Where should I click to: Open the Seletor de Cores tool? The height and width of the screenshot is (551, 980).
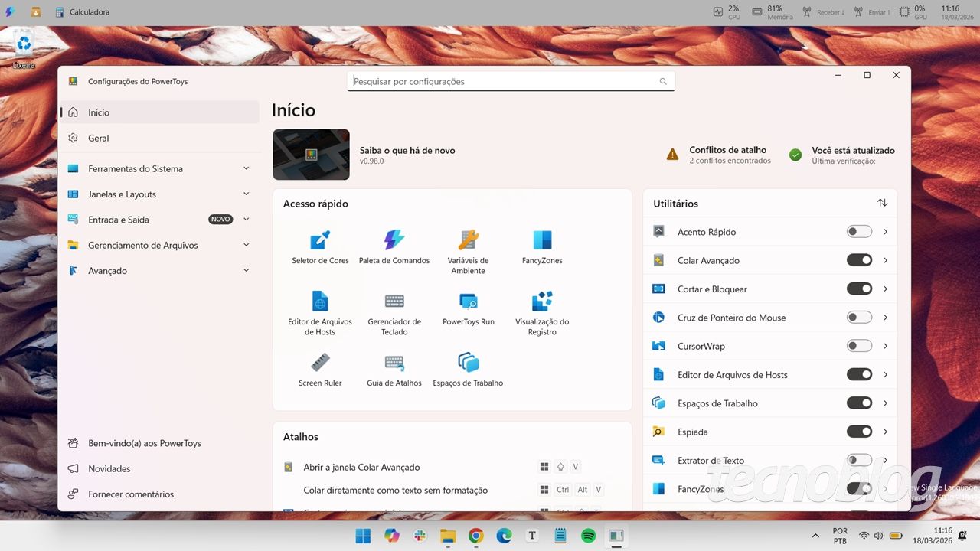(319, 246)
